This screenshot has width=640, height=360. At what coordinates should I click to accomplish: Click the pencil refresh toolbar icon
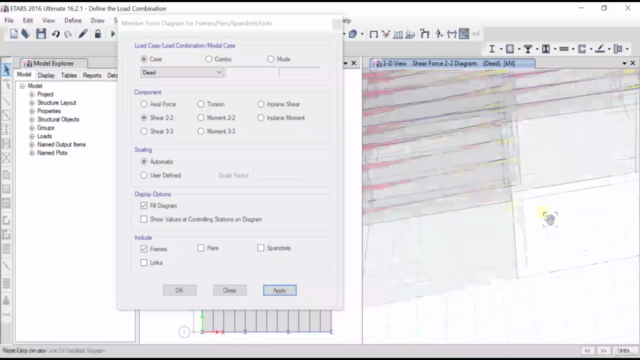(x=83, y=34)
